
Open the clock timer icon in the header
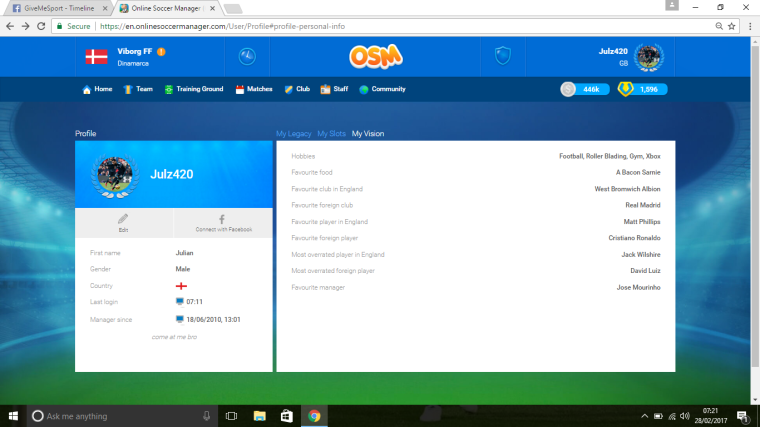coord(247,56)
